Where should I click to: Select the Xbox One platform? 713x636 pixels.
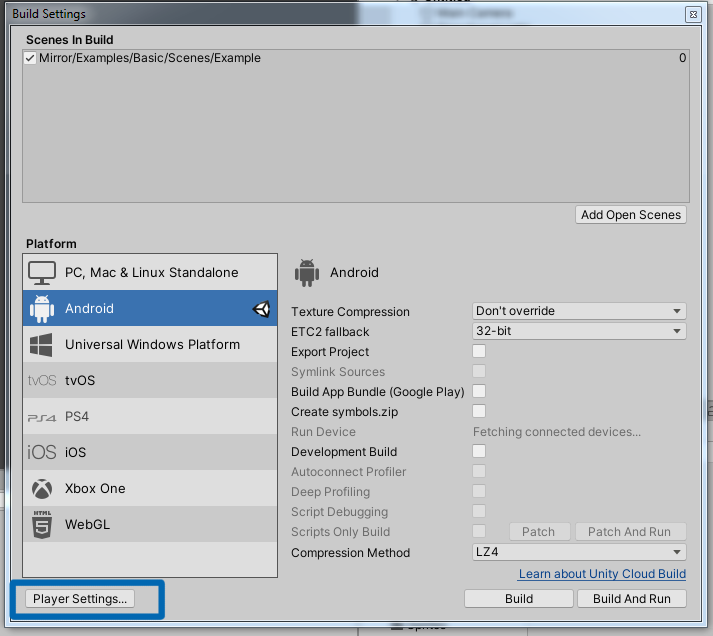pos(150,488)
